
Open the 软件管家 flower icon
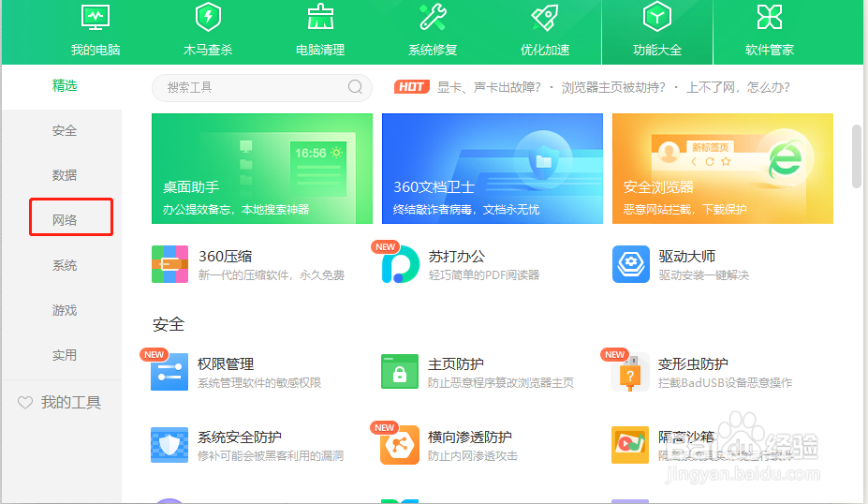pyautogui.click(x=770, y=17)
